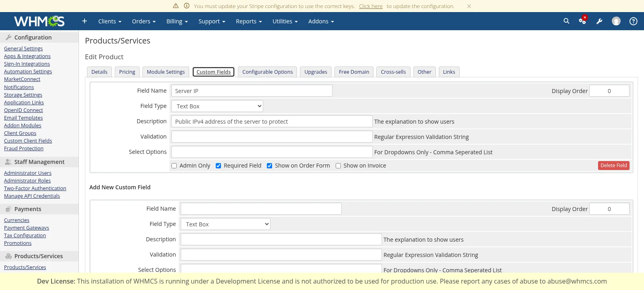Open the Products/Services sidebar link

tap(25, 267)
